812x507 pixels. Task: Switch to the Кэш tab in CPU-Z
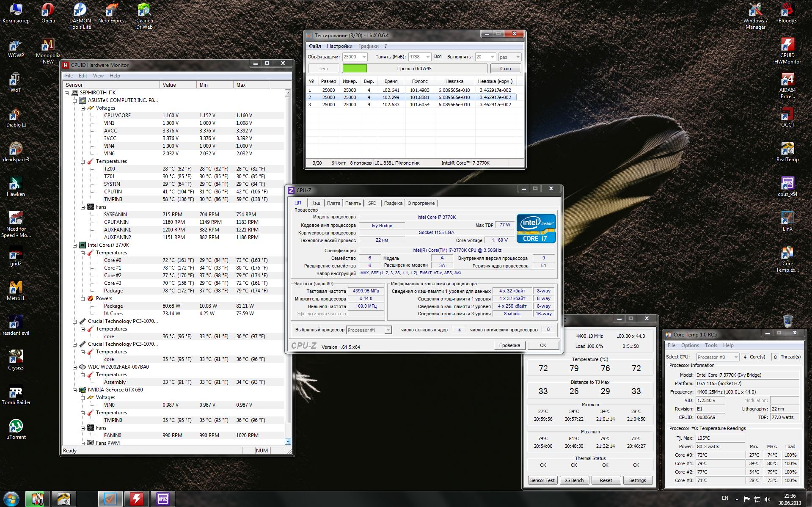coord(316,203)
